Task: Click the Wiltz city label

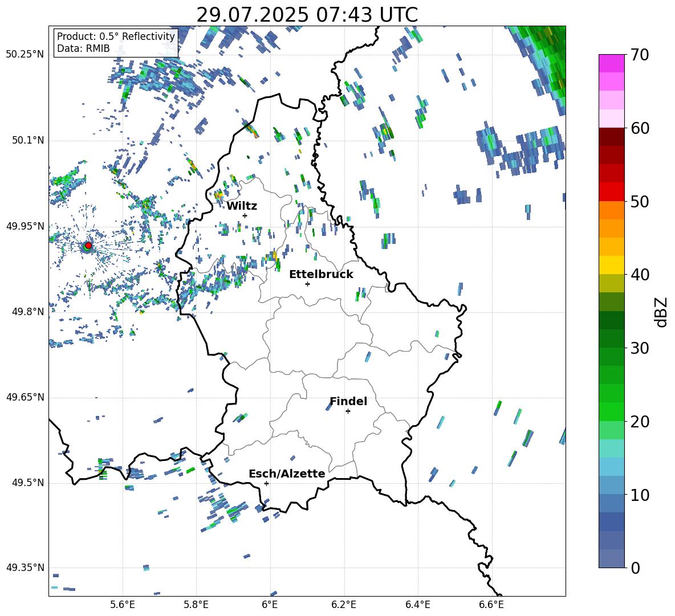Action: (242, 206)
